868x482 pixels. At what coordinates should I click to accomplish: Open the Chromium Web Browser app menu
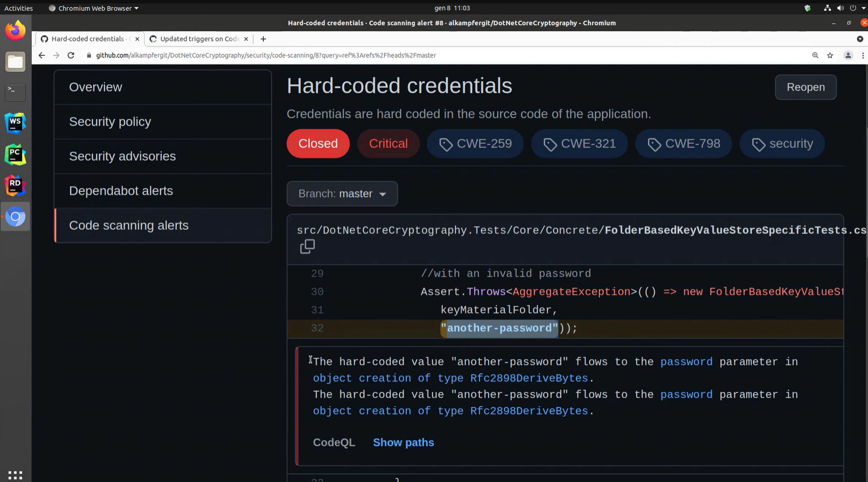pyautogui.click(x=94, y=8)
